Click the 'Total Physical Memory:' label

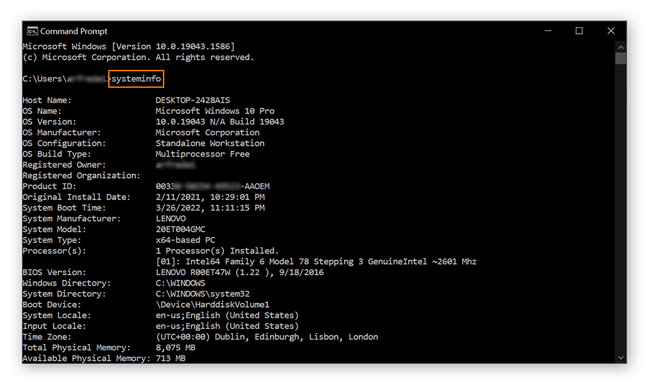click(x=77, y=348)
